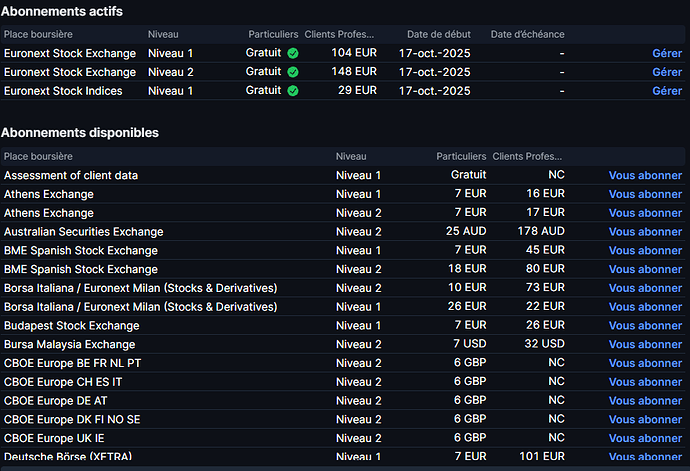Subscribe to CBOE Europe CH ES IT
Screen dimensions: 690x471
(645, 382)
